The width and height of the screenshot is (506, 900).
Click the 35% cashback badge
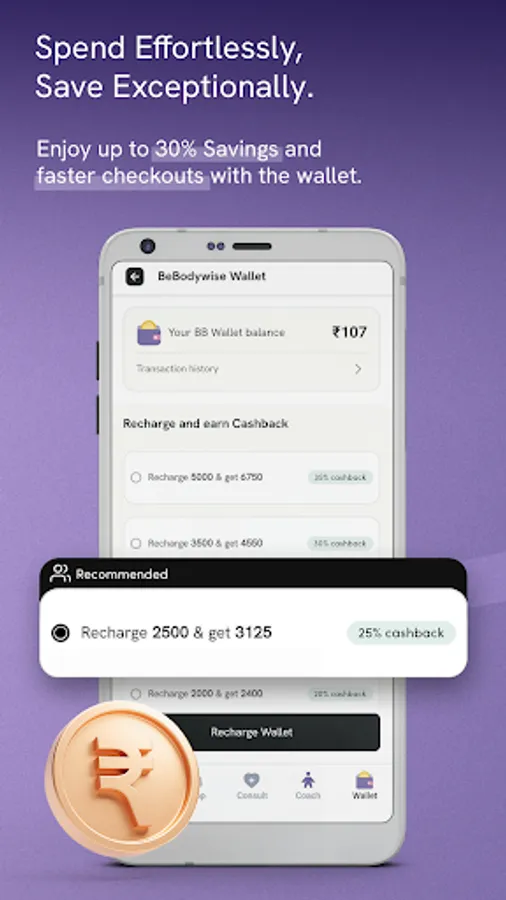[340, 478]
